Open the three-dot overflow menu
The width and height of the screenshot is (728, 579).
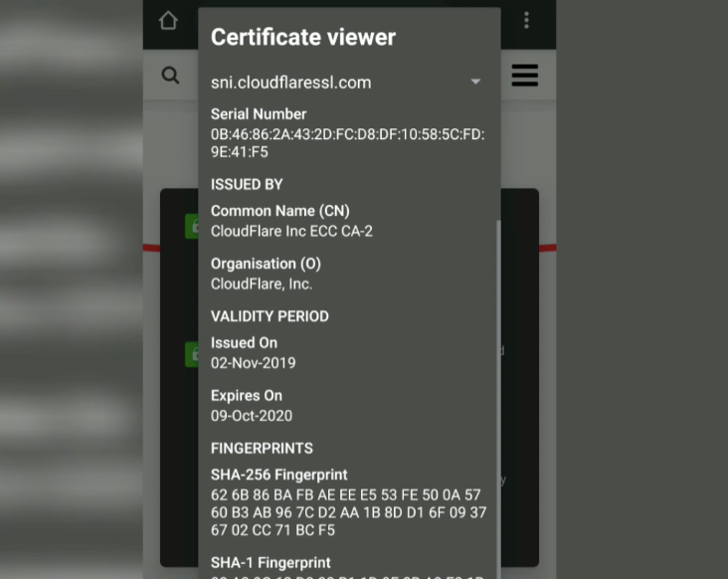tap(526, 21)
